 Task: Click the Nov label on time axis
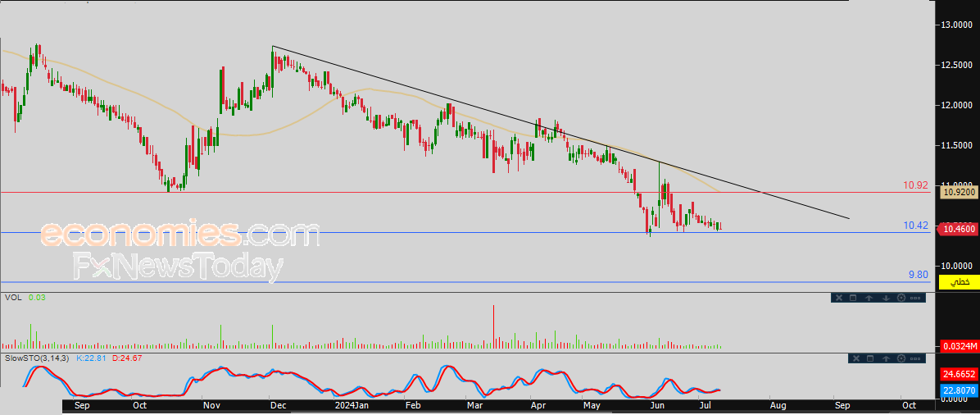[211, 406]
